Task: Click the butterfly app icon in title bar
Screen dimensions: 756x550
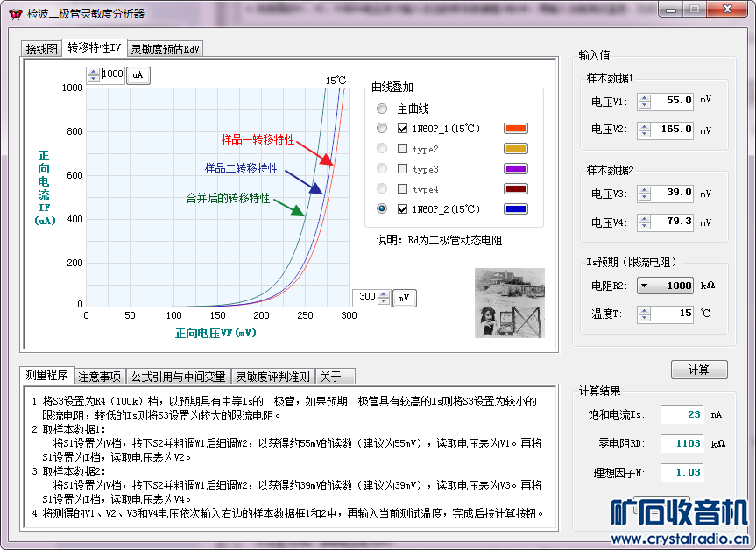Action: pyautogui.click(x=16, y=14)
